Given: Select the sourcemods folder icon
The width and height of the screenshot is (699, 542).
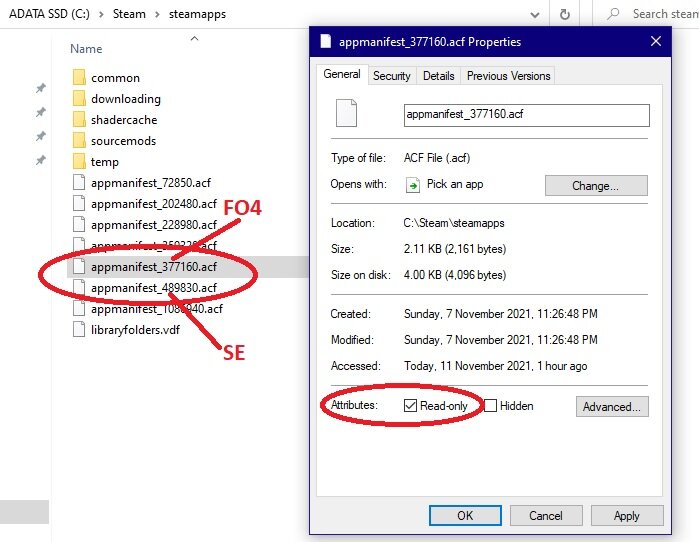Looking at the screenshot, I should pos(79,140).
